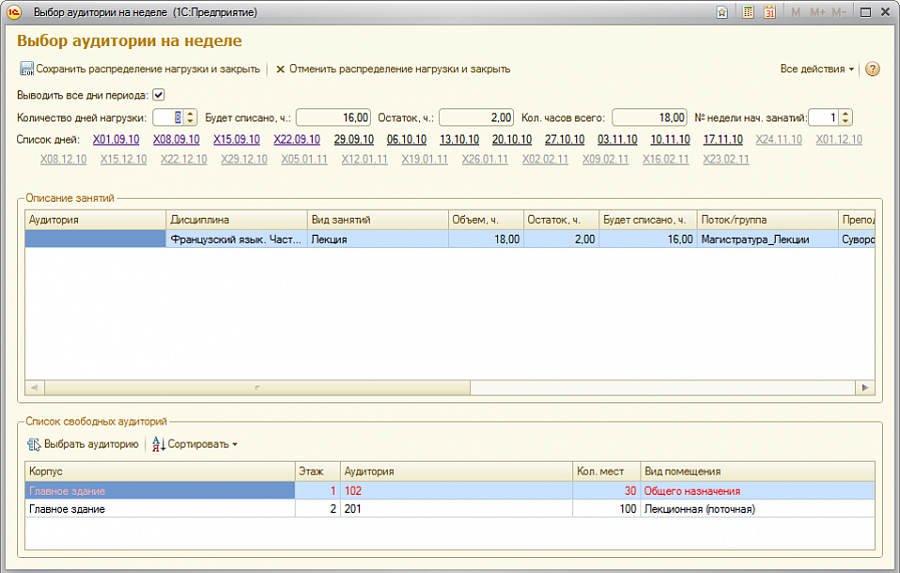Select the empty Аудитория cell in lesson row
Viewport: 900px width, 573px height.
pyautogui.click(x=95, y=239)
